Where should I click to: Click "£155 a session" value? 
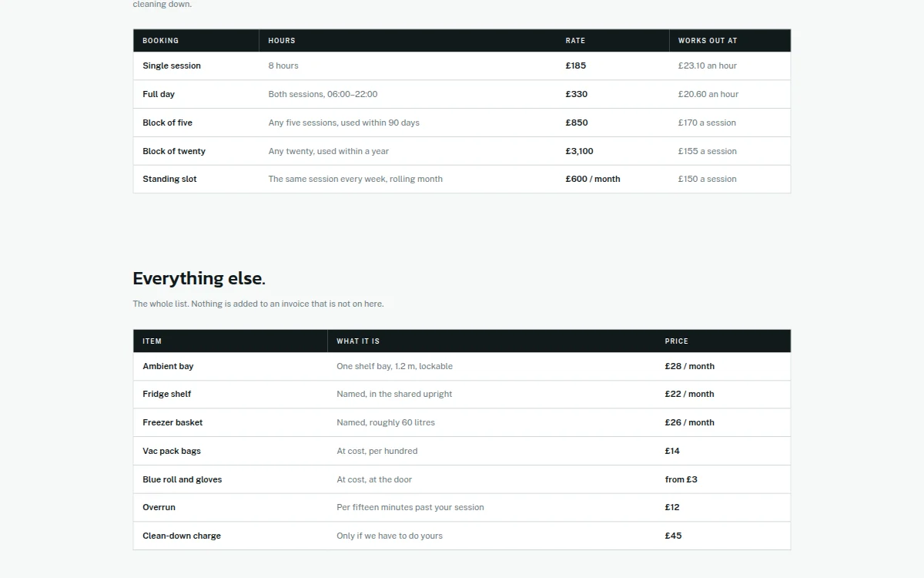click(x=708, y=151)
